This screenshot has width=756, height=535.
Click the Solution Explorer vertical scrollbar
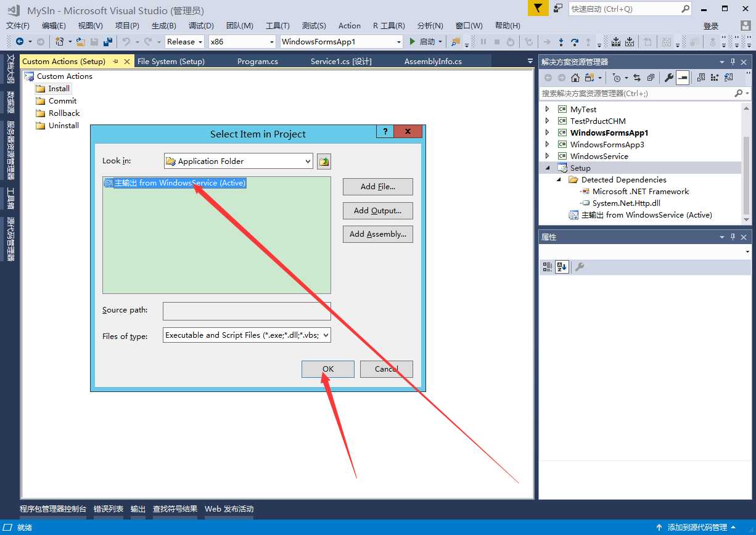[x=746, y=163]
